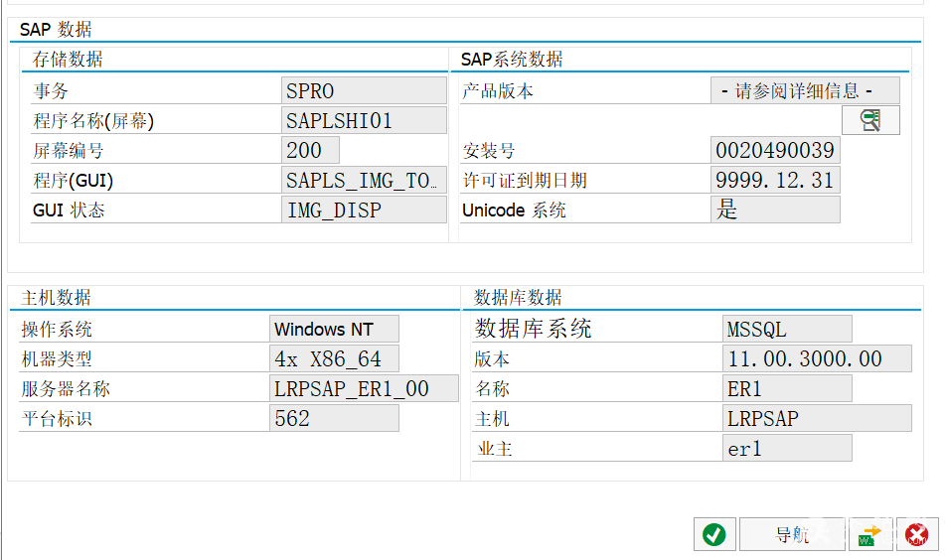Select operating system field Windows NT

pos(334,329)
